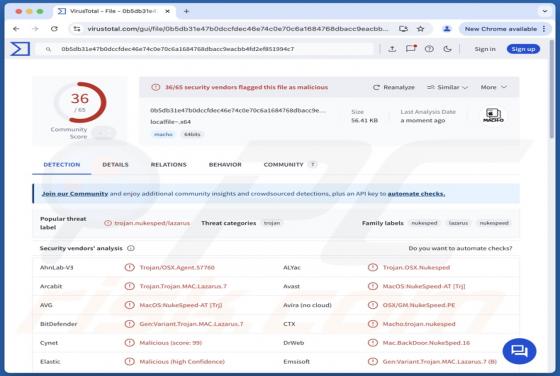Click the trojan threat category tag
Screen dimensions: 560x376
[272, 223]
